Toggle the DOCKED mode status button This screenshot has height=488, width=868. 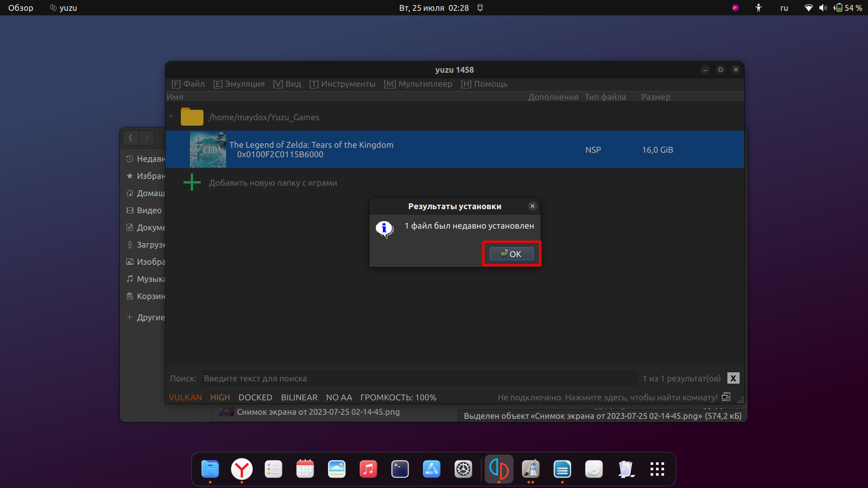point(255,397)
